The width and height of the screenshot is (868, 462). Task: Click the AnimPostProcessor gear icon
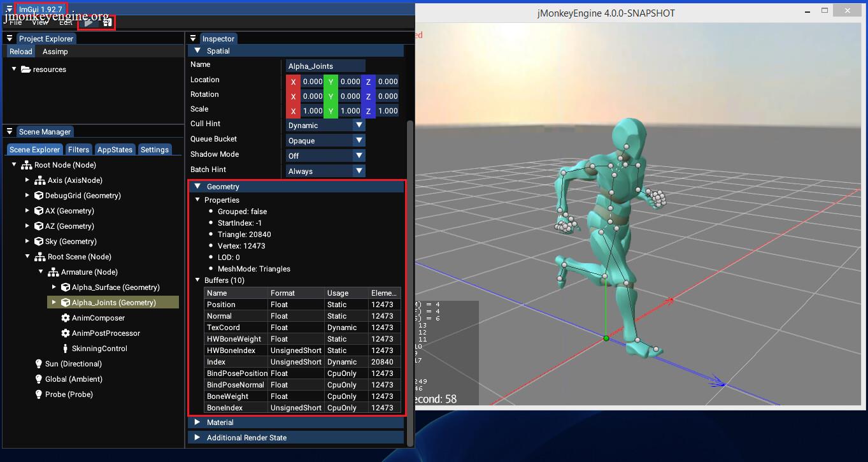click(x=65, y=333)
